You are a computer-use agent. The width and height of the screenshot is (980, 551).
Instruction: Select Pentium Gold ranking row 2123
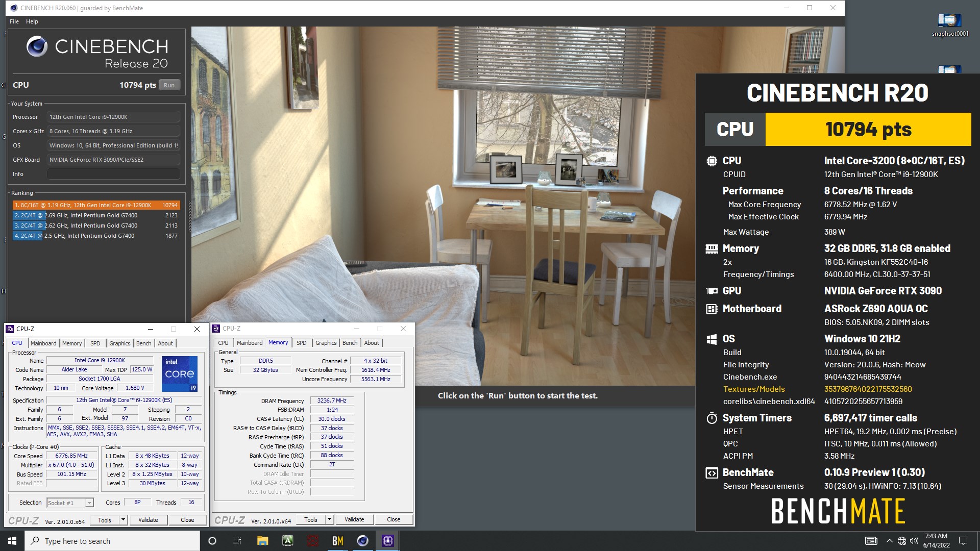click(x=96, y=215)
